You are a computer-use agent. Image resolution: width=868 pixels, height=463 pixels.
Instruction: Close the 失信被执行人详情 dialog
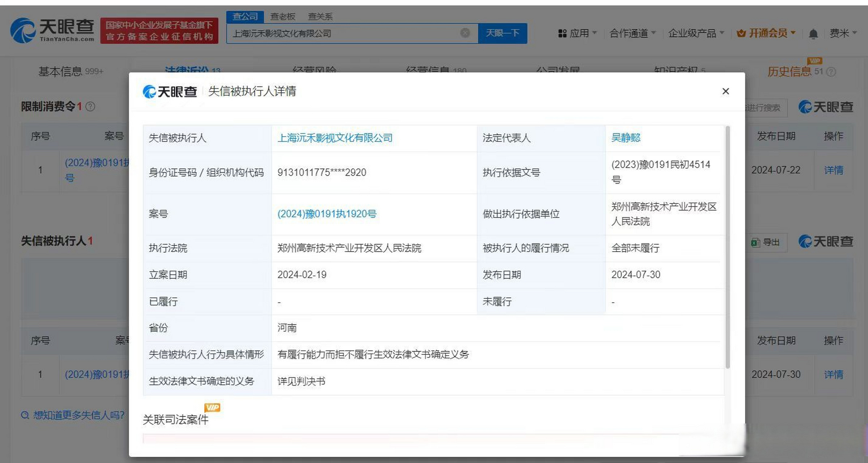coord(726,91)
